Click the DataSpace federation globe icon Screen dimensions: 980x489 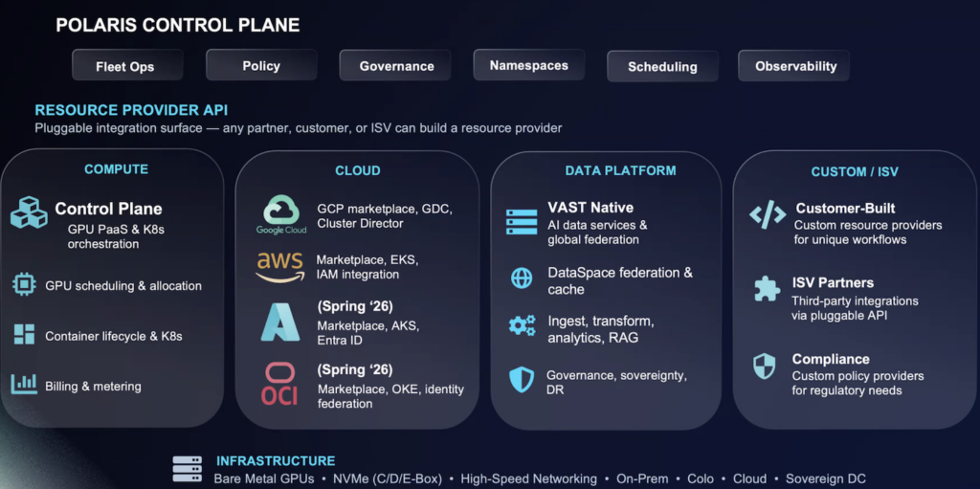click(x=522, y=278)
